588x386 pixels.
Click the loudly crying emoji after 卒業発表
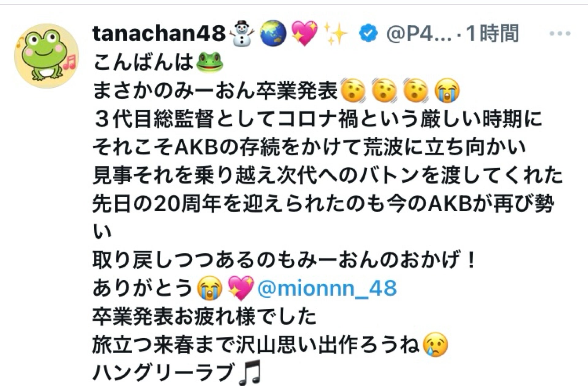point(447,91)
